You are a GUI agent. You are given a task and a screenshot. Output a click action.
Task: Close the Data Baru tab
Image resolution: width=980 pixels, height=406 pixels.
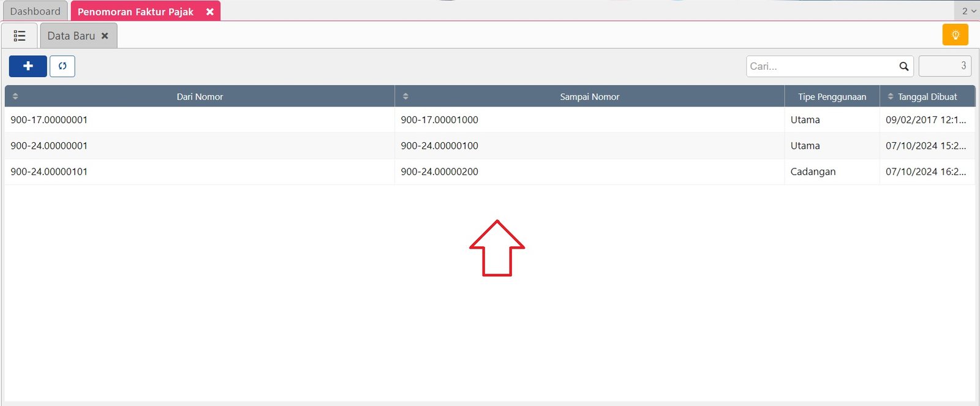point(105,36)
